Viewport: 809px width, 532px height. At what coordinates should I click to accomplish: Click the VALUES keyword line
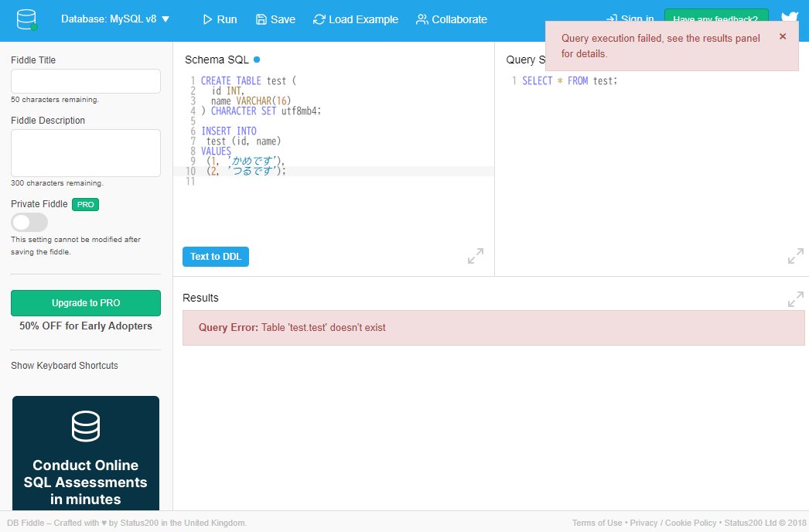(x=216, y=152)
